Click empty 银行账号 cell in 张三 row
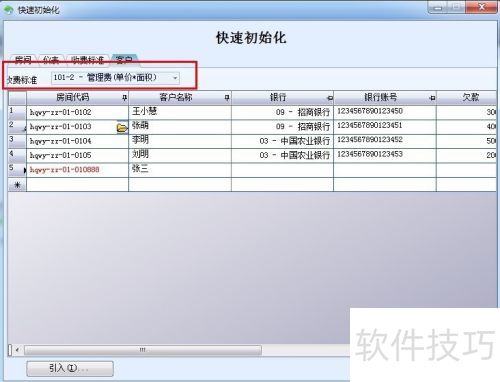 pyautogui.click(x=385, y=170)
